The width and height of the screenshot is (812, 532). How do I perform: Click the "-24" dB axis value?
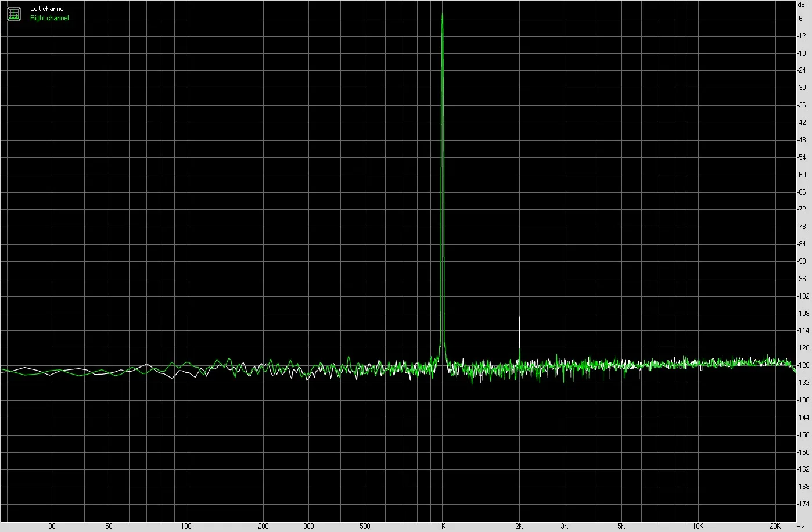tap(802, 71)
